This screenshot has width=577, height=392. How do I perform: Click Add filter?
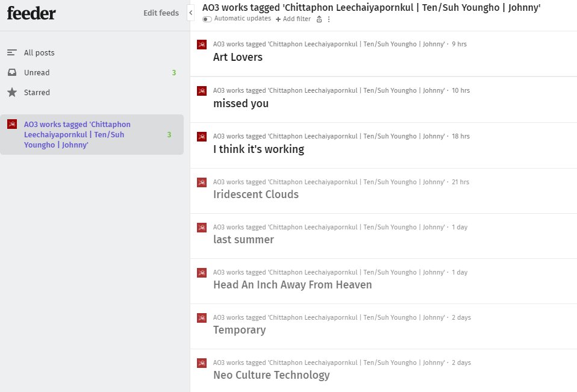[293, 19]
